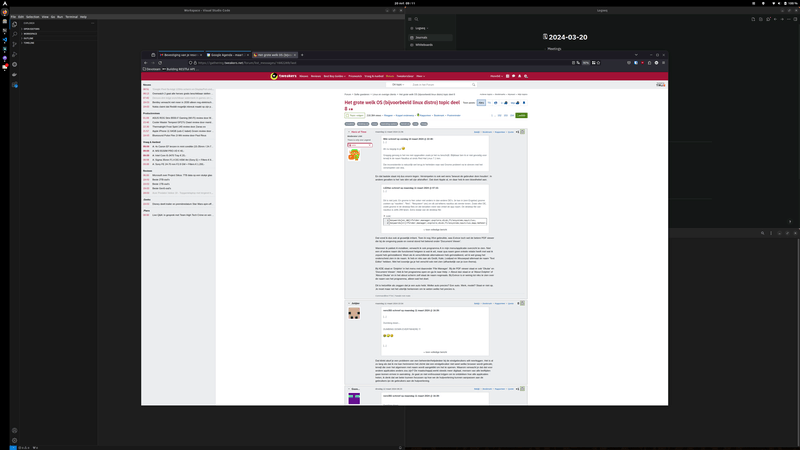Toggle the Logseq right sidebar icon
The image size is (800, 450).
click(795, 19)
